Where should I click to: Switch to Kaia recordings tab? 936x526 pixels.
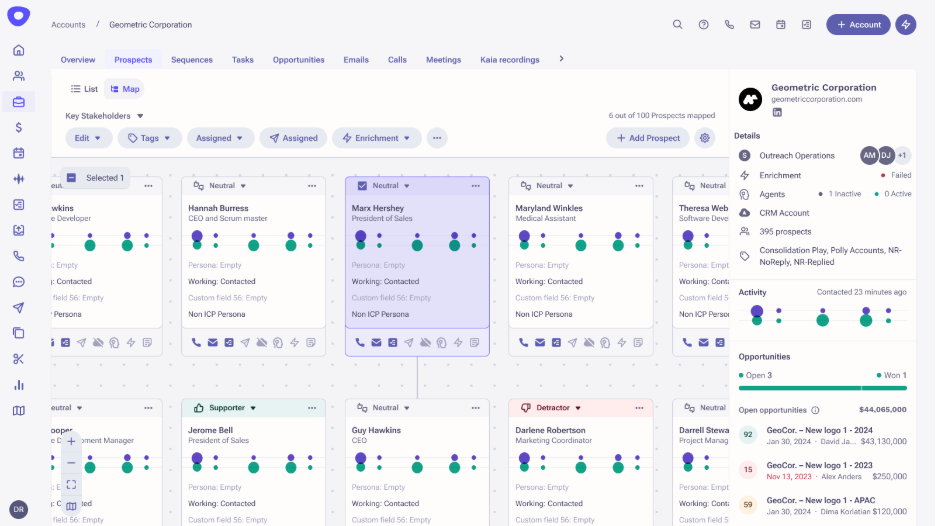pos(510,60)
